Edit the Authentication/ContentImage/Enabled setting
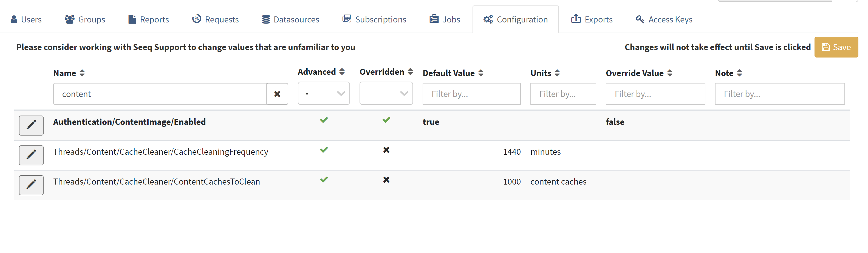The image size is (868, 253). [x=31, y=125]
